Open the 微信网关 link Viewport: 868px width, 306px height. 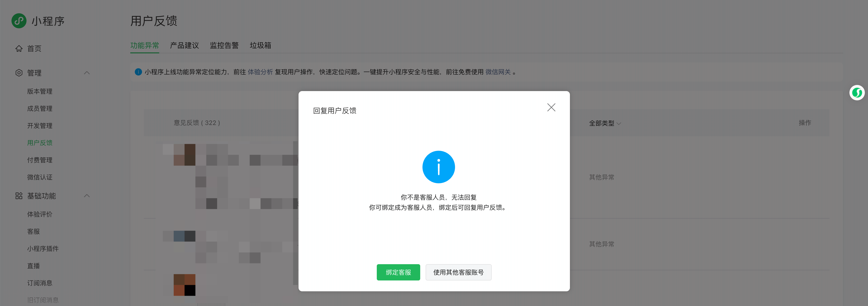[x=498, y=72]
